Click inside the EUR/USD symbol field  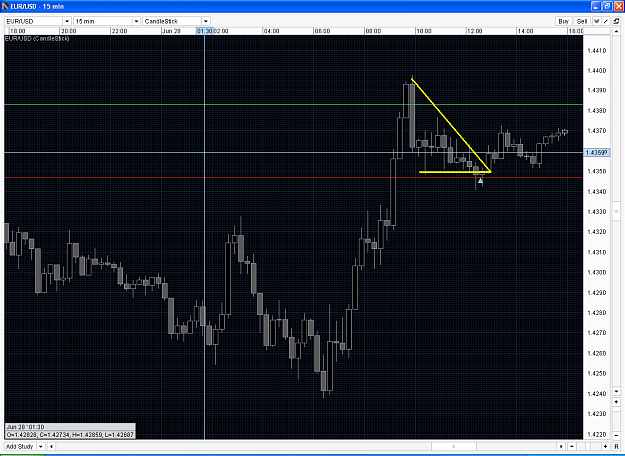[33, 21]
